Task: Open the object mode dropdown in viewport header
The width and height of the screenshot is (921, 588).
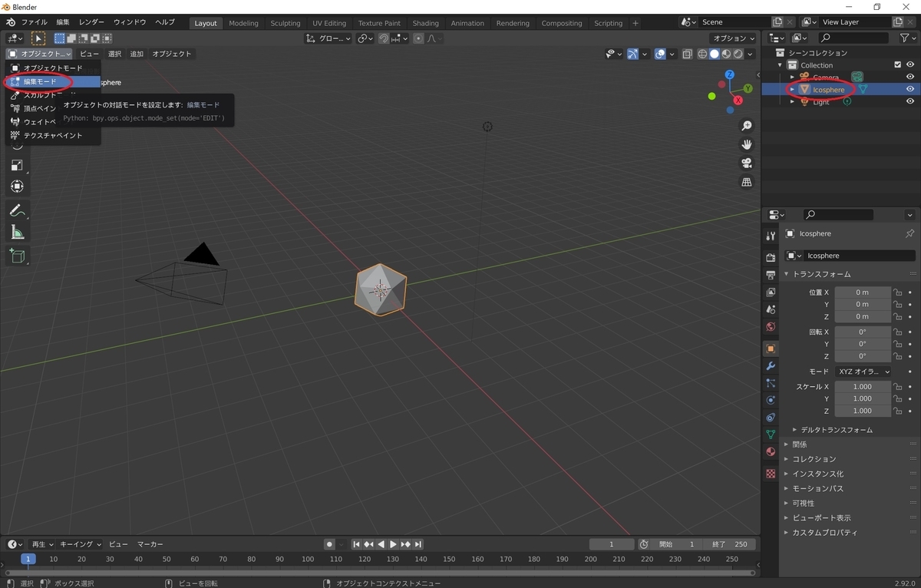Action: 39,54
